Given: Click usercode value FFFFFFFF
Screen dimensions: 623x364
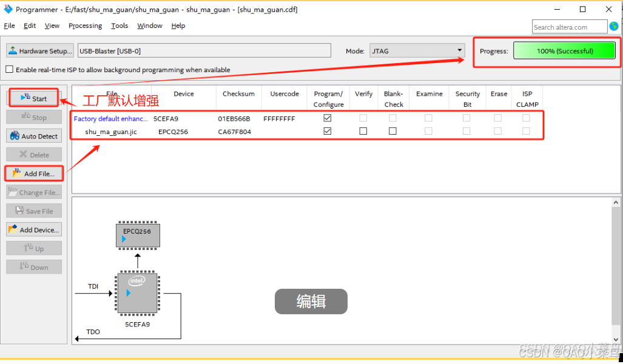Looking at the screenshot, I should click(x=279, y=118).
